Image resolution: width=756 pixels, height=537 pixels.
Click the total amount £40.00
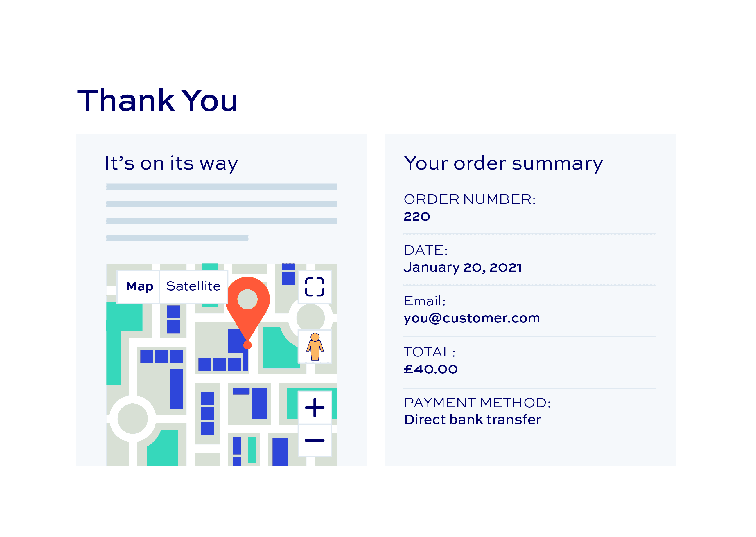point(430,369)
